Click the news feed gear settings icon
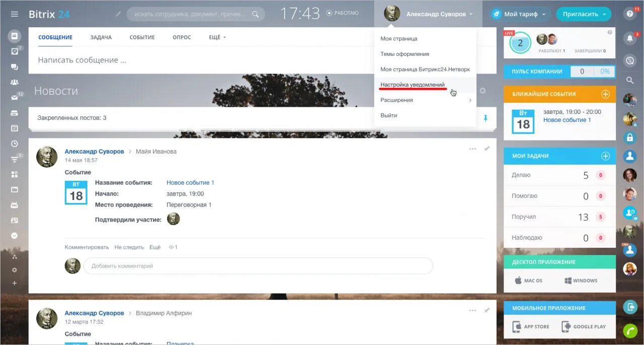644x345 pixels. pos(483,91)
